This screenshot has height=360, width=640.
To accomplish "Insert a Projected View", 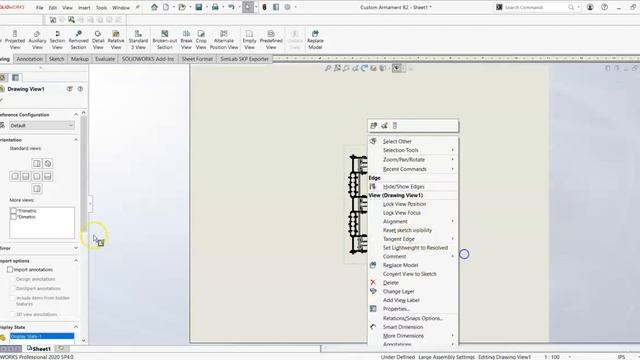I will [x=15, y=40].
